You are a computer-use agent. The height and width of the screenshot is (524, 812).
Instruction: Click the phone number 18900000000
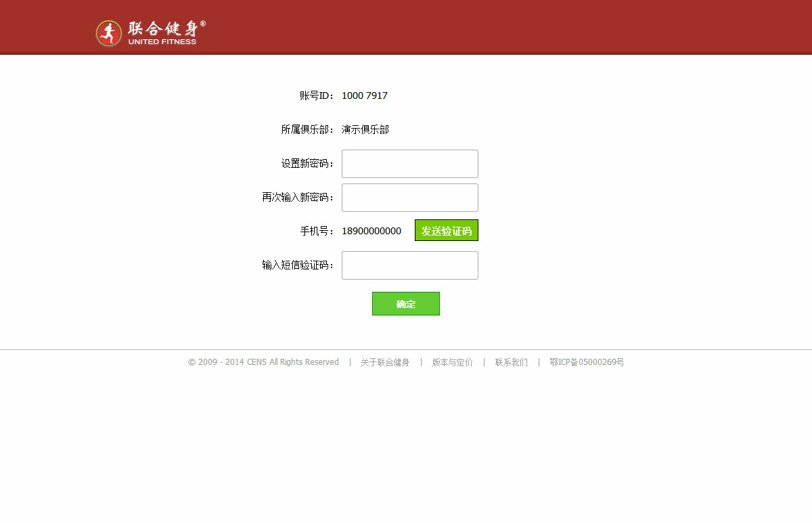tap(371, 232)
